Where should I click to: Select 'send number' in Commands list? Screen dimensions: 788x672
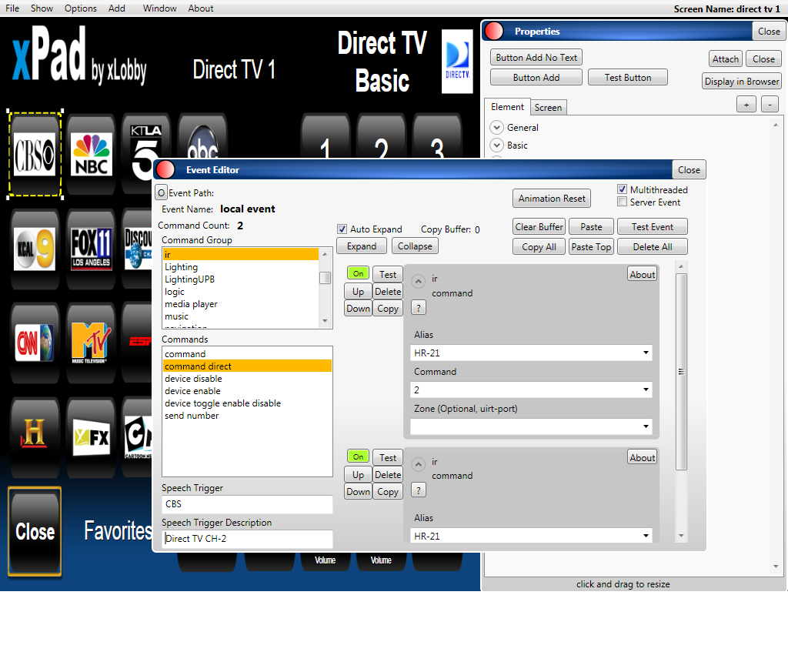coord(247,416)
